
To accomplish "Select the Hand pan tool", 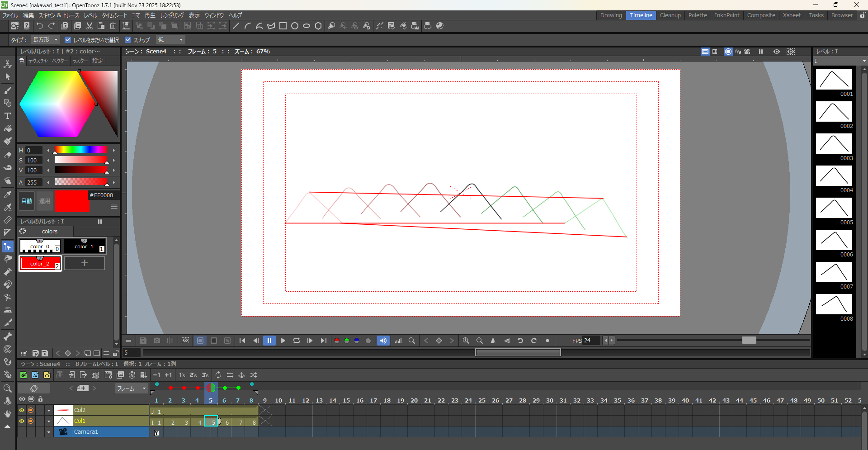I will coord(8,414).
